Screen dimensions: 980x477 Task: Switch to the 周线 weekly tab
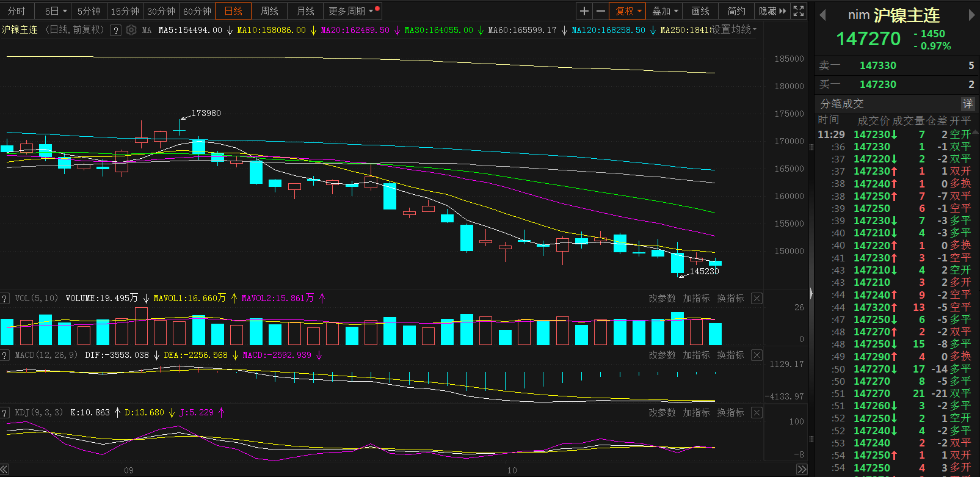click(x=269, y=11)
